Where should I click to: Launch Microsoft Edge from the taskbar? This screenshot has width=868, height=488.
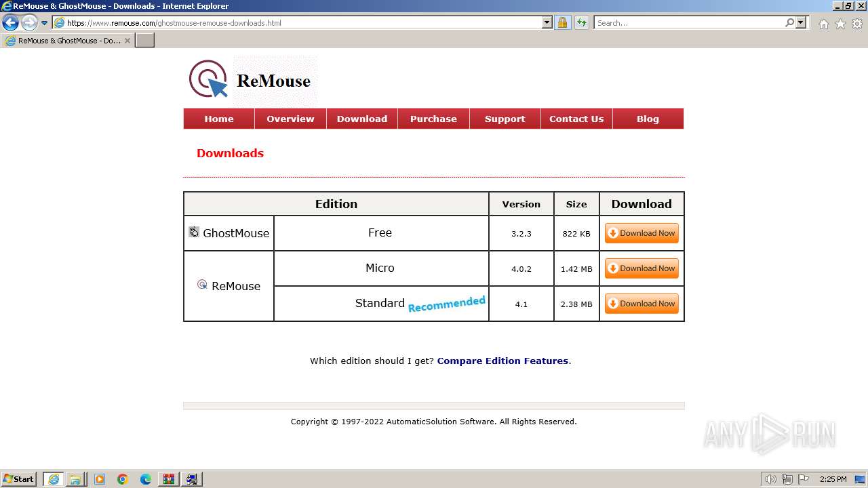point(146,479)
